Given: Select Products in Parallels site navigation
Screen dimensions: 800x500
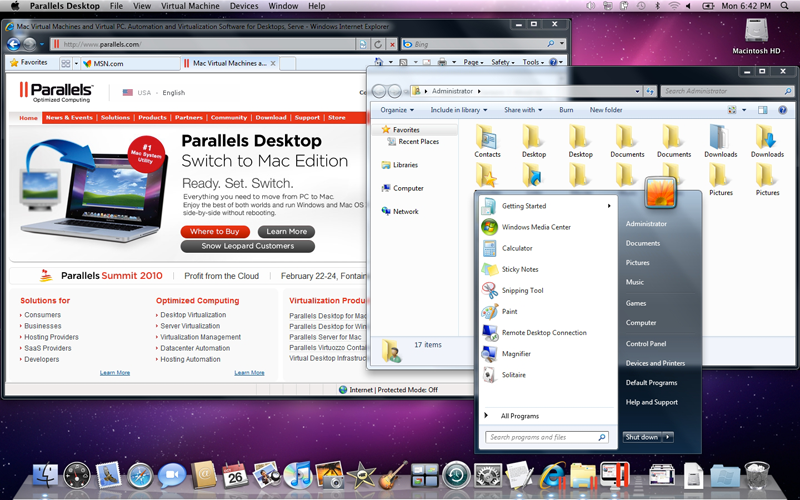Looking at the screenshot, I should 152,117.
